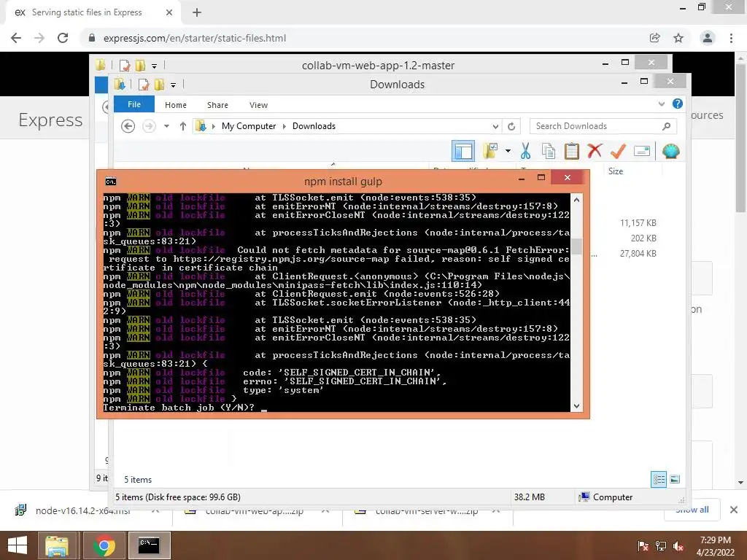Screen dimensions: 747x560
Task: Click the up scroll arrow in the npm install gulp window
Action: (x=576, y=200)
